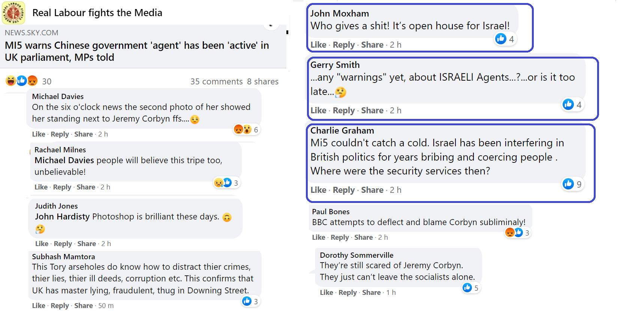Click the reaction icons on Rachael Milnes' reply
Screen dimensions: 644x311
pos(222,183)
